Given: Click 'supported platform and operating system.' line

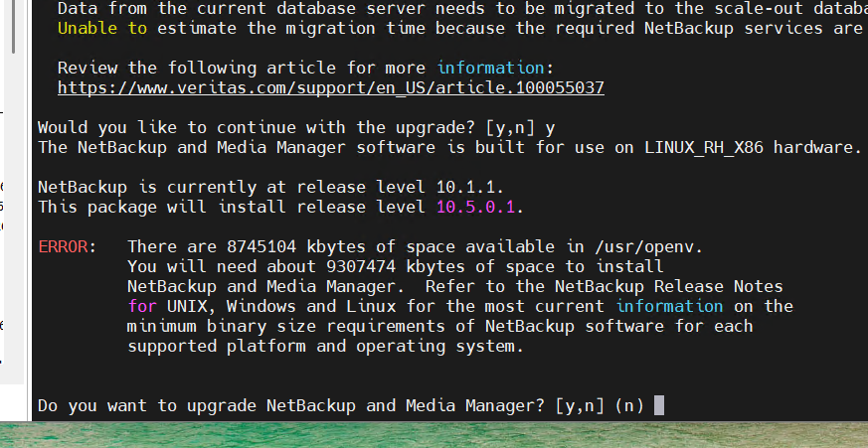Looking at the screenshot, I should tap(325, 347).
